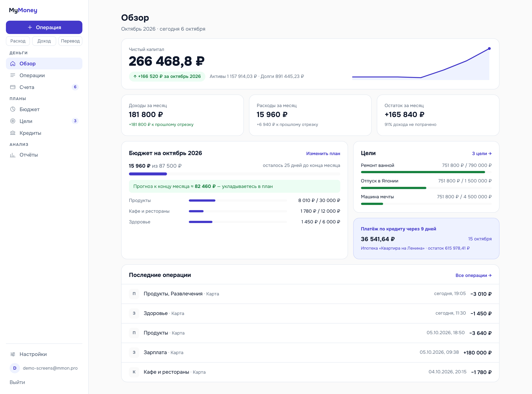Click the К icon of Кафе и рестораны operation
The image size is (532, 394).
pyautogui.click(x=134, y=372)
